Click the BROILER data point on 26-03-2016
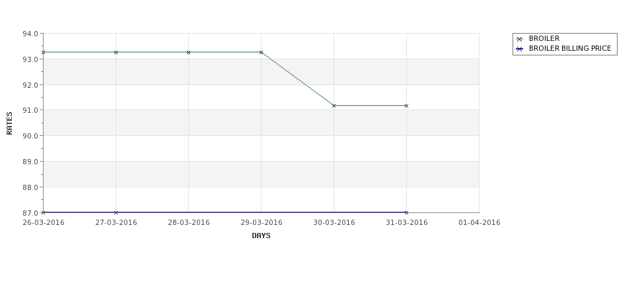The height and width of the screenshot is (283, 644). point(43,53)
